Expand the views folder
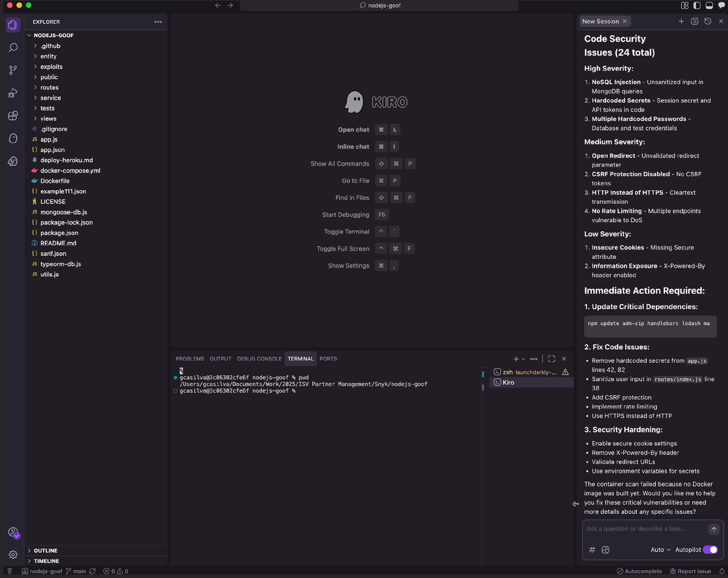Image resolution: width=728 pixels, height=578 pixels. click(x=97, y=119)
